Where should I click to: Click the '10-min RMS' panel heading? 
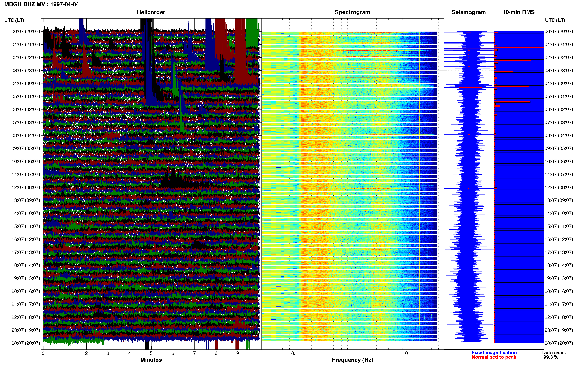(518, 12)
